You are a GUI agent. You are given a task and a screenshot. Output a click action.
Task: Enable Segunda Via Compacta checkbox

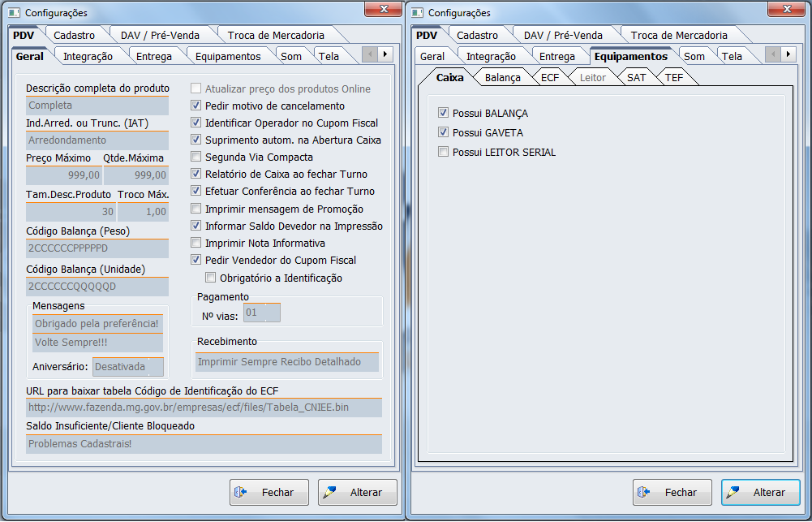coord(195,157)
